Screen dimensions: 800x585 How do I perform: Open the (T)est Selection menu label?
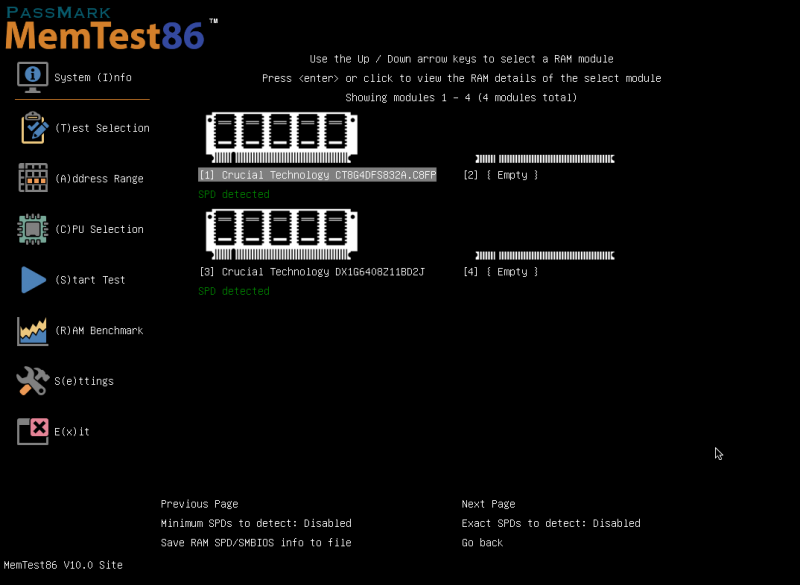click(102, 128)
